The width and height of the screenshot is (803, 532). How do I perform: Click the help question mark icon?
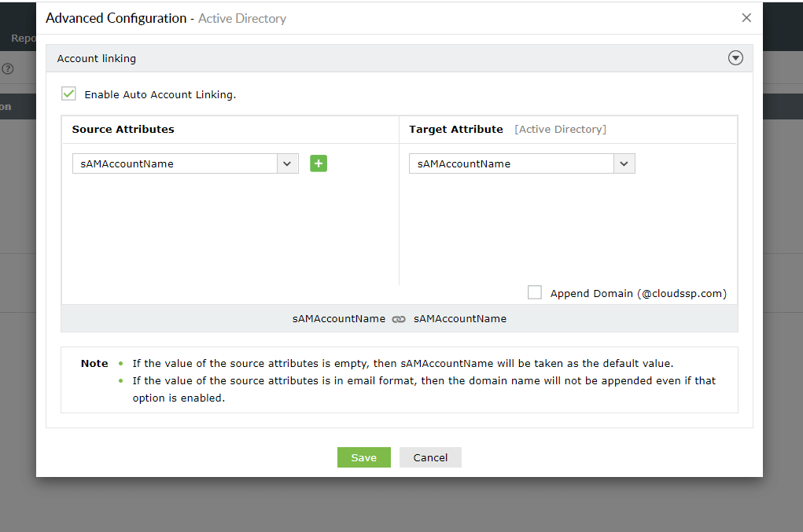point(8,69)
